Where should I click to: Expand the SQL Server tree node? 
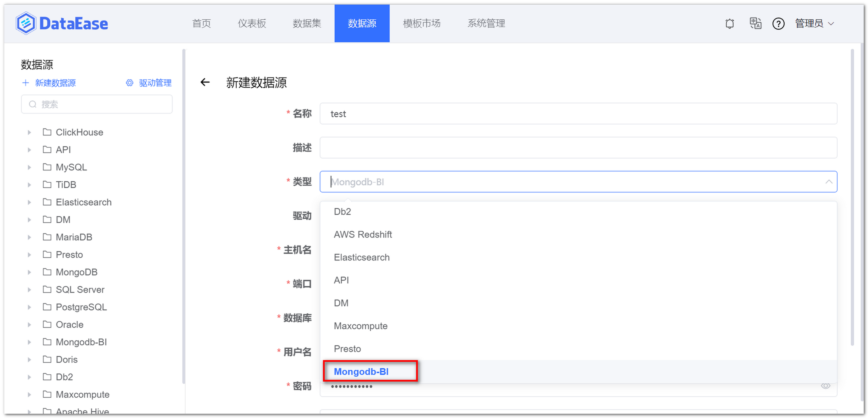[x=29, y=290]
